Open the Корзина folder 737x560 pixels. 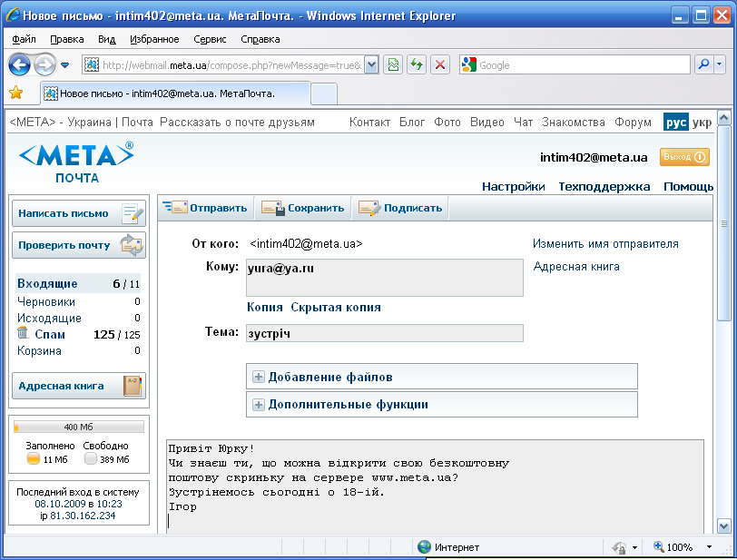coord(40,350)
